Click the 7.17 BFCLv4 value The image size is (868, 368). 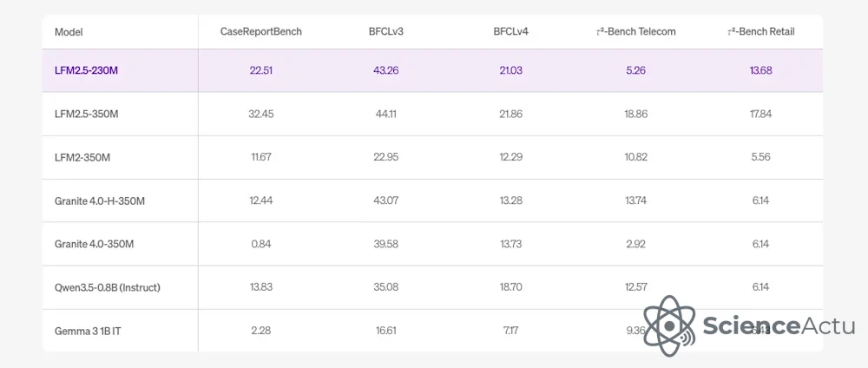(x=511, y=331)
